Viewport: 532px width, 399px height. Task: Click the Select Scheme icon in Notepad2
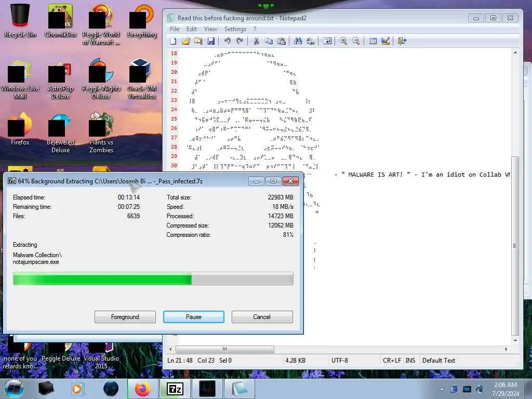point(373,41)
